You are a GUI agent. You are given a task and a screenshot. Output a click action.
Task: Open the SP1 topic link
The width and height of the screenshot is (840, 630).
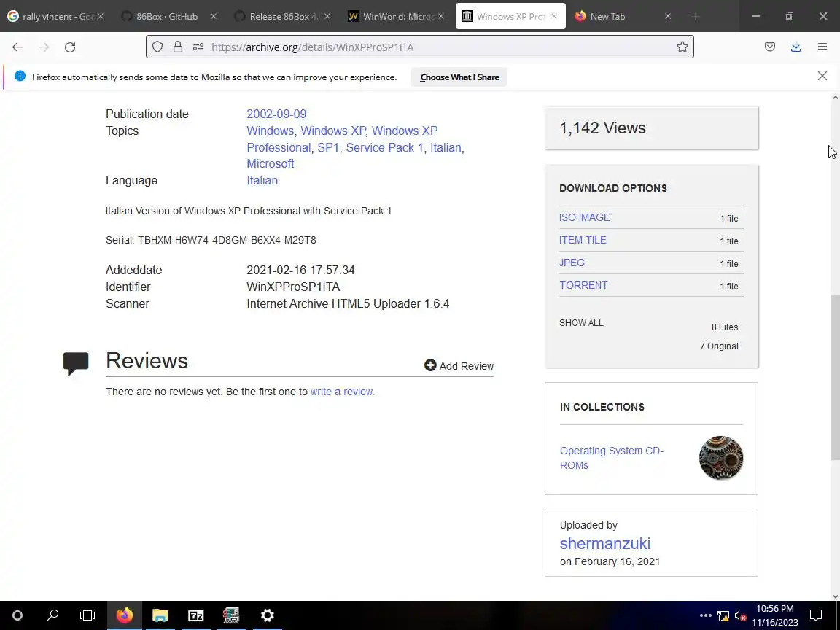(328, 147)
